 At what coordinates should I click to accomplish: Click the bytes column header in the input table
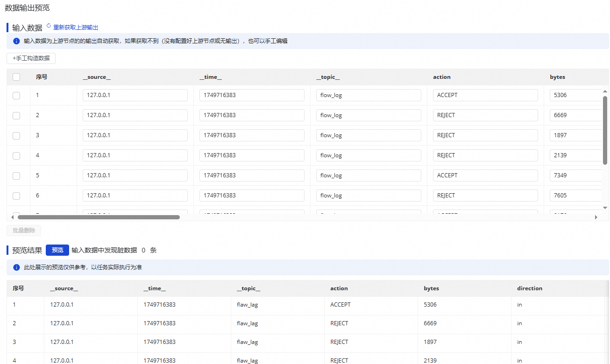coord(558,77)
